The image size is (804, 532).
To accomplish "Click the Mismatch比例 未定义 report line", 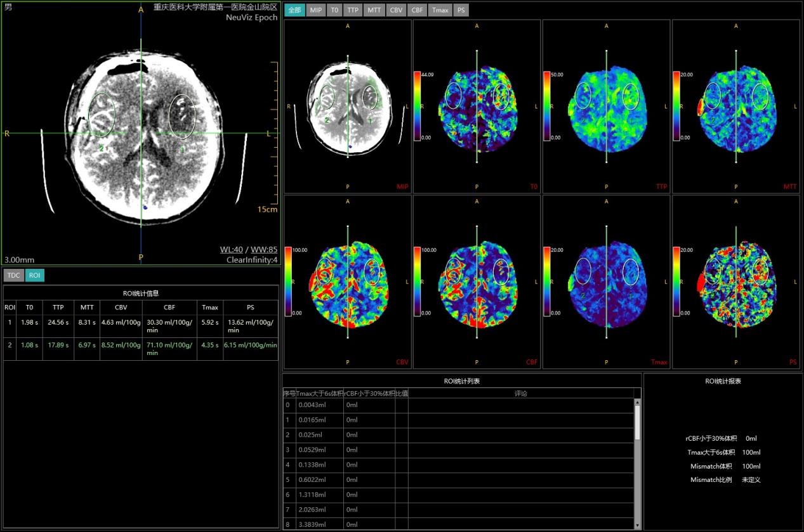I will tap(725, 480).
